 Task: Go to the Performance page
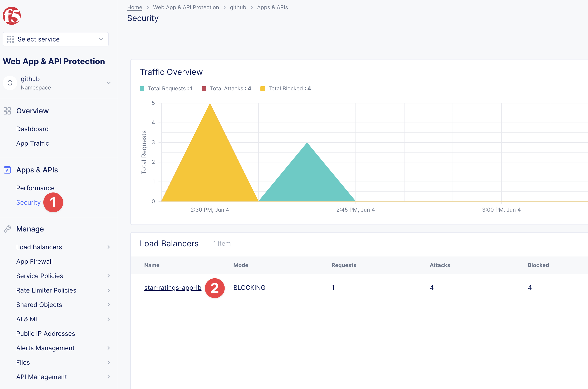coord(35,188)
